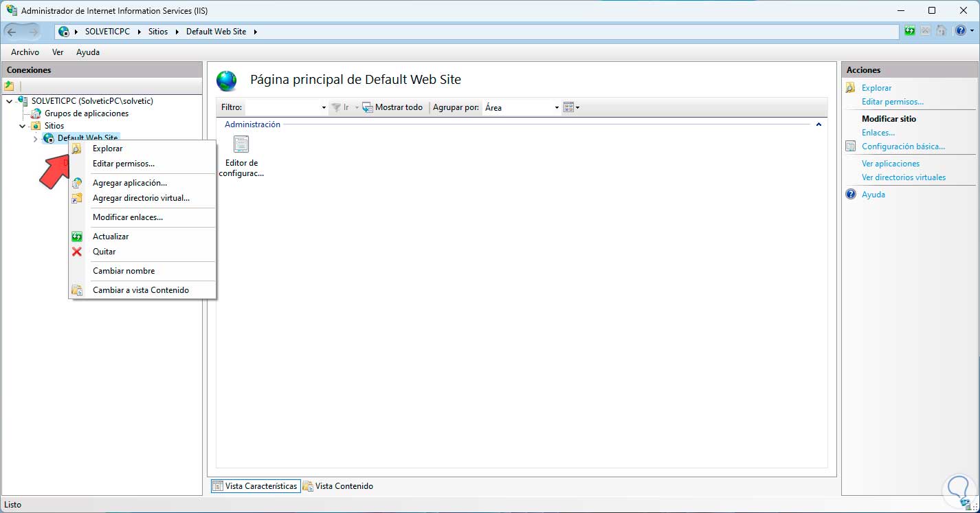Choose Cambiar nombre from the context menu
980x513 pixels.
(143, 271)
